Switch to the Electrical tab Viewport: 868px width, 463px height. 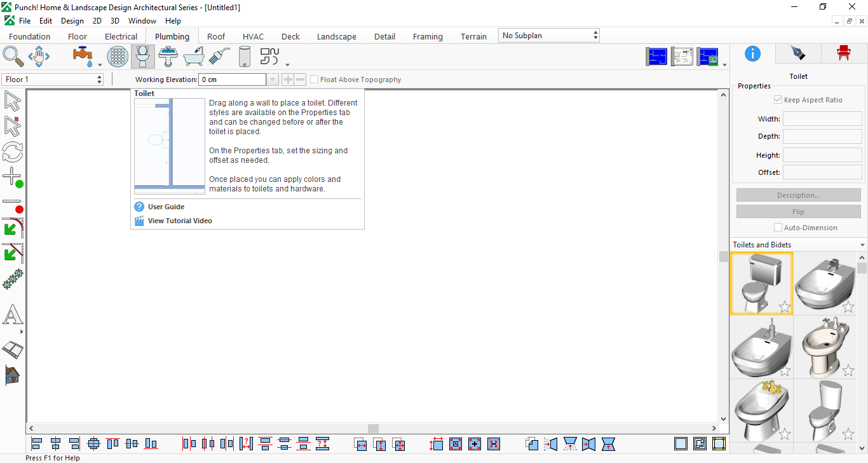tap(121, 36)
